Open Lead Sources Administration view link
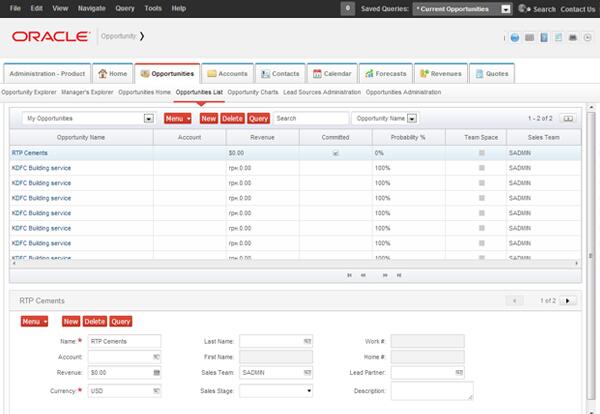This screenshot has height=414, width=600. (322, 92)
